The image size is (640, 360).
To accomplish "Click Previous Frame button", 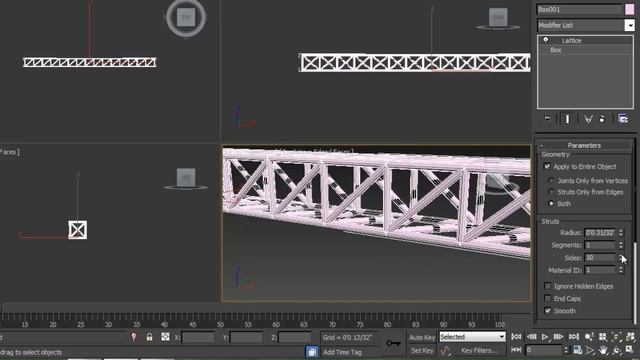I will tap(531, 337).
